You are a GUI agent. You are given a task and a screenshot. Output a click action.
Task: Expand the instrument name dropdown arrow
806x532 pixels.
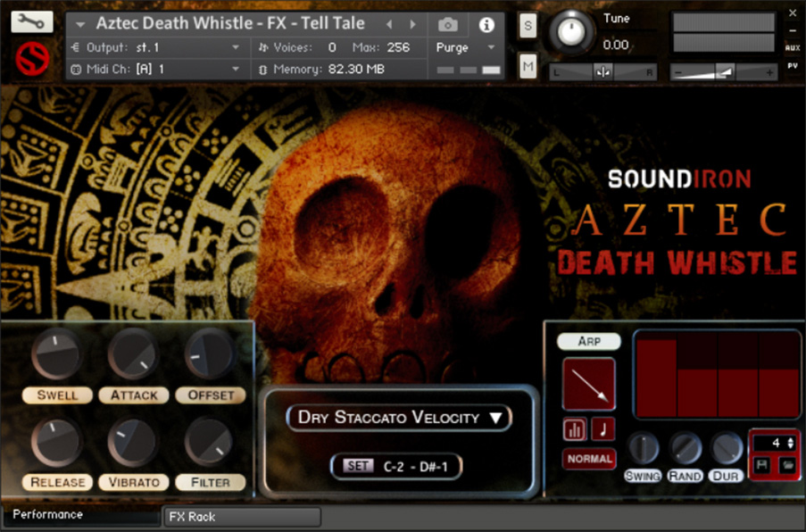click(x=80, y=24)
